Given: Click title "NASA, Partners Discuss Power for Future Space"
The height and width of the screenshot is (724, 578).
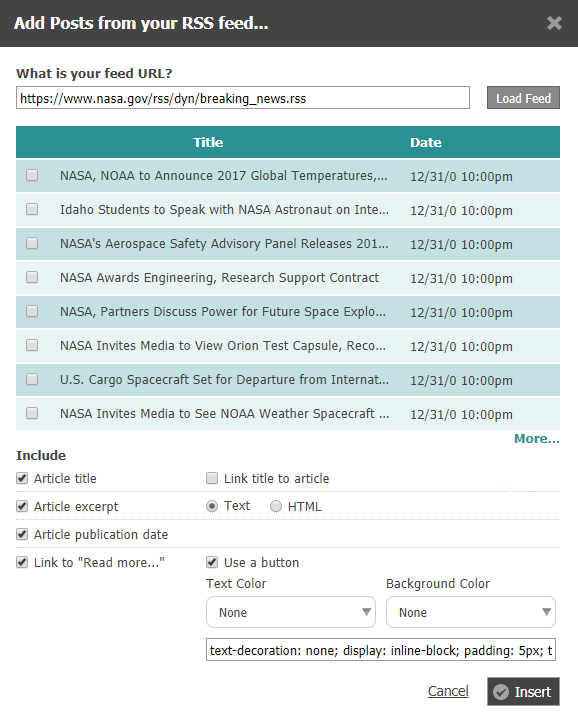Looking at the screenshot, I should coord(223,312).
